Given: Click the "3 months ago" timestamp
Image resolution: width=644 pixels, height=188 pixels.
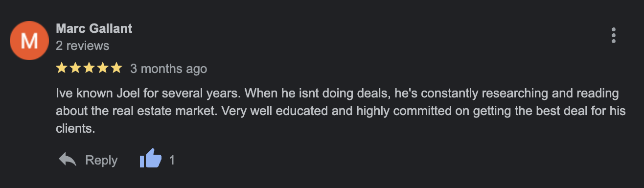Looking at the screenshot, I should pyautogui.click(x=169, y=69).
